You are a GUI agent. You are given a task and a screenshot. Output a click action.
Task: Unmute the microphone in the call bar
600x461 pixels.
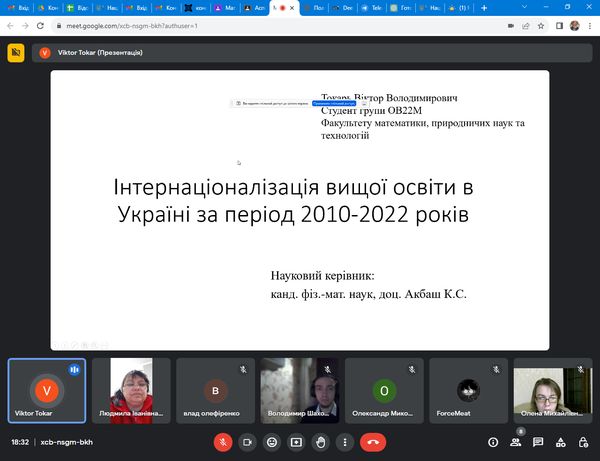point(222,441)
